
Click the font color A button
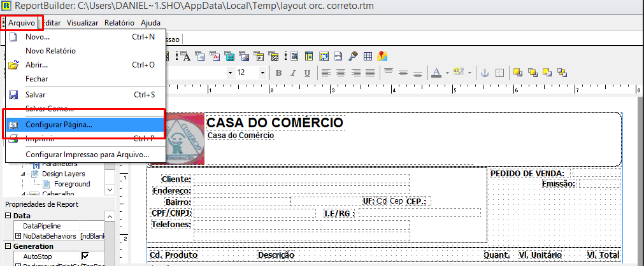[436, 73]
